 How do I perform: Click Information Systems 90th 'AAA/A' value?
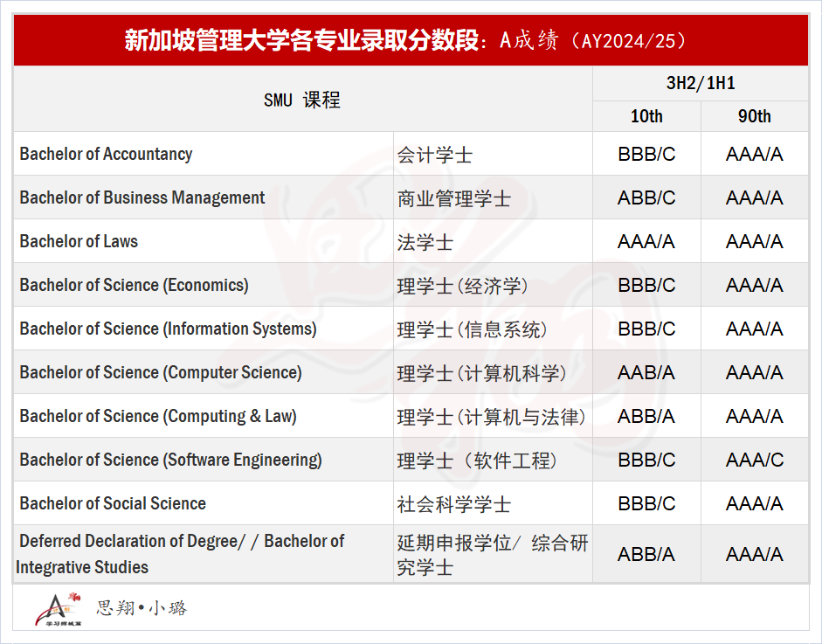755,329
